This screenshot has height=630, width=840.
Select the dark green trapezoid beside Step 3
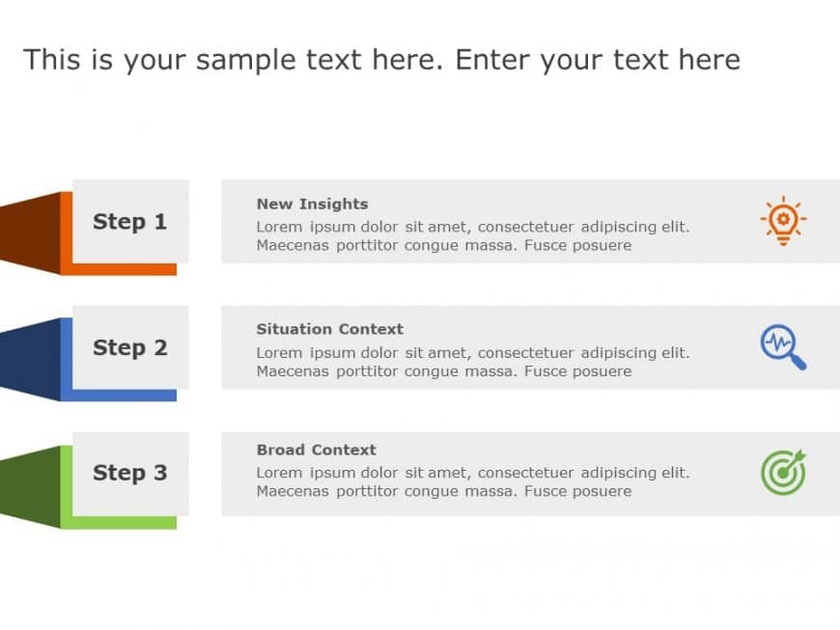pyautogui.click(x=30, y=485)
